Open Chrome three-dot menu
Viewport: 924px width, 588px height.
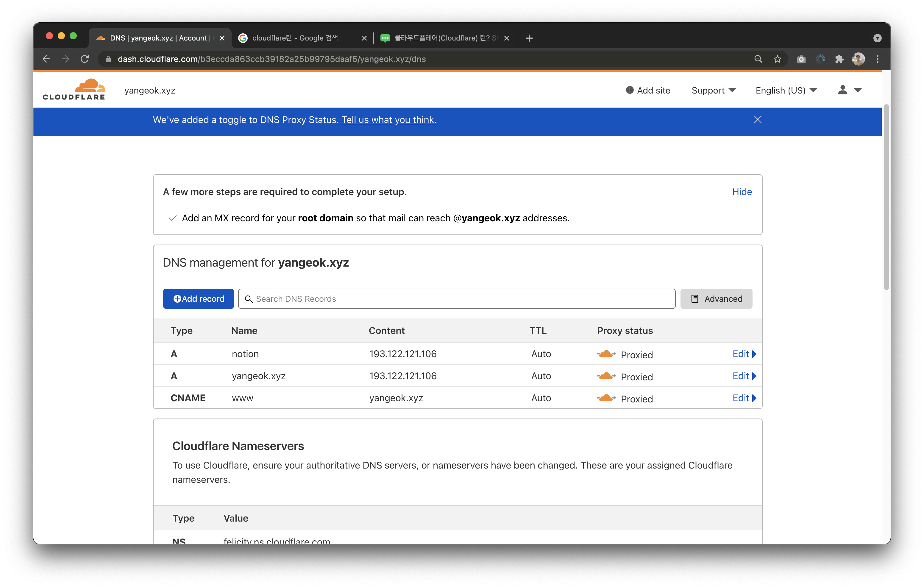877,59
